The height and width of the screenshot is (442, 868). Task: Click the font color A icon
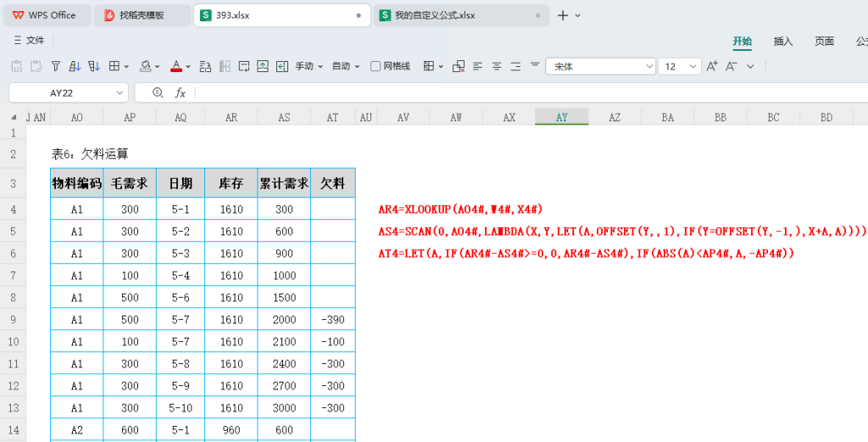176,66
